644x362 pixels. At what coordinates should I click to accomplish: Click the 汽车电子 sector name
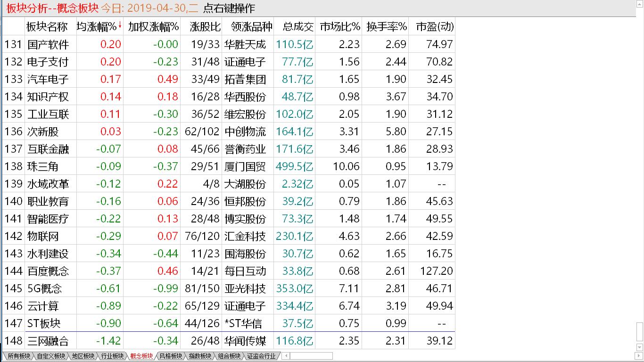tap(48, 79)
